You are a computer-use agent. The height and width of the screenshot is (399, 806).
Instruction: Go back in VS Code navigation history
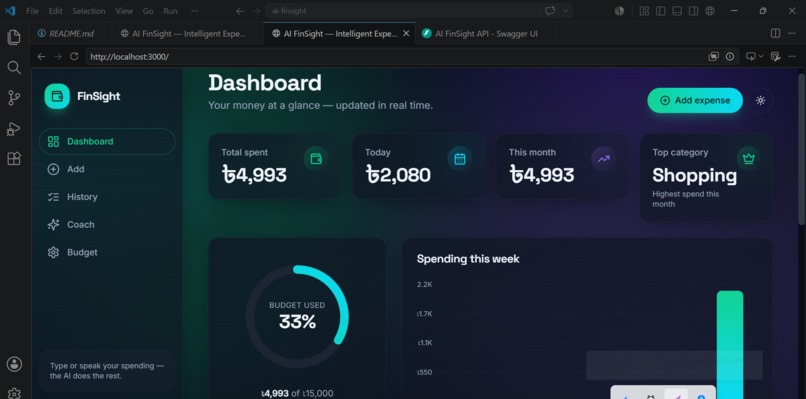coord(240,11)
